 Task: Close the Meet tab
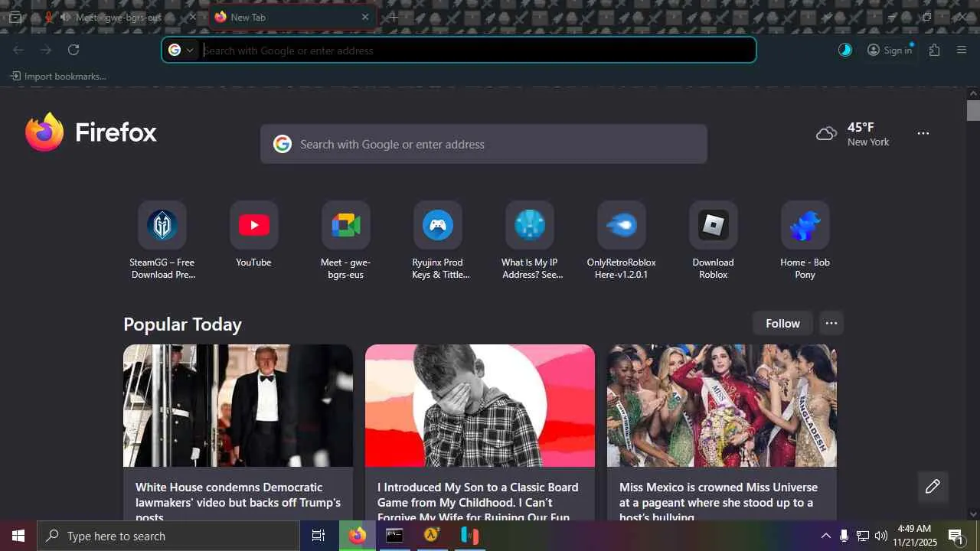193,17
